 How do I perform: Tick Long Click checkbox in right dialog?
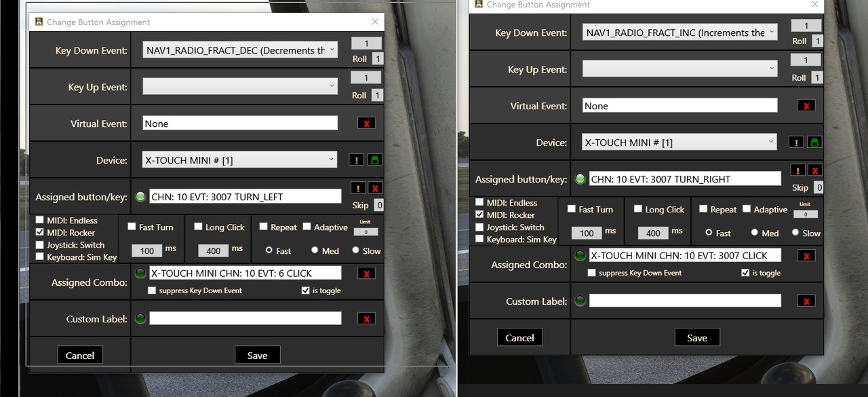(638, 210)
